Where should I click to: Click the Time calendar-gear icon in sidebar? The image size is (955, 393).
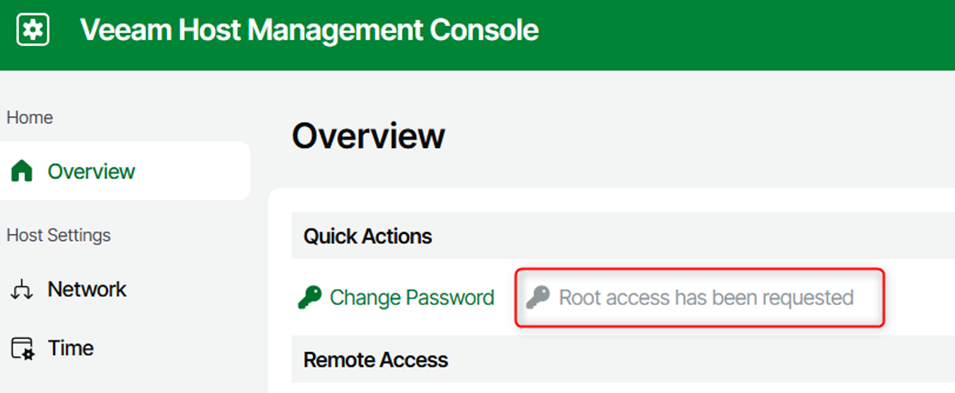(x=23, y=349)
